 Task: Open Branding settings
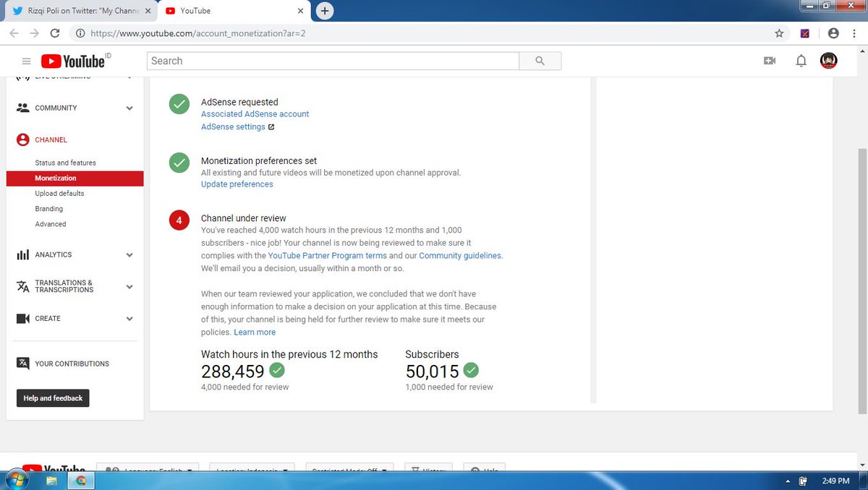click(48, 209)
